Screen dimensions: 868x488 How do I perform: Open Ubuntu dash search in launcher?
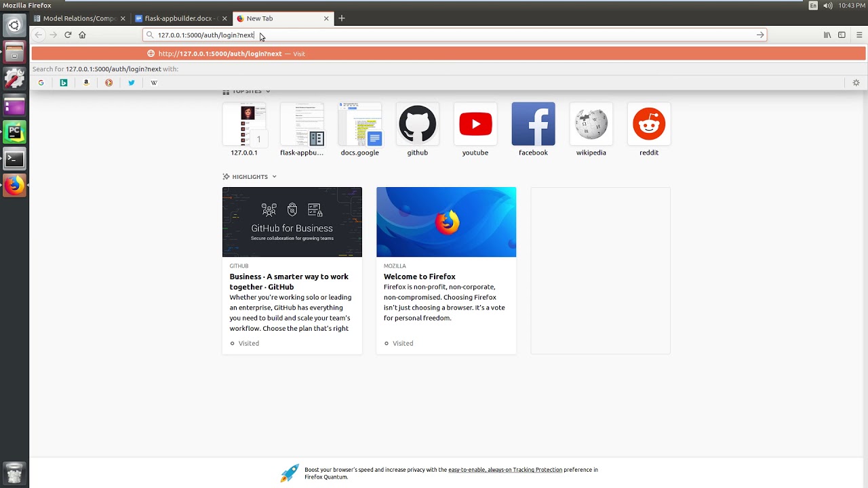click(14, 26)
